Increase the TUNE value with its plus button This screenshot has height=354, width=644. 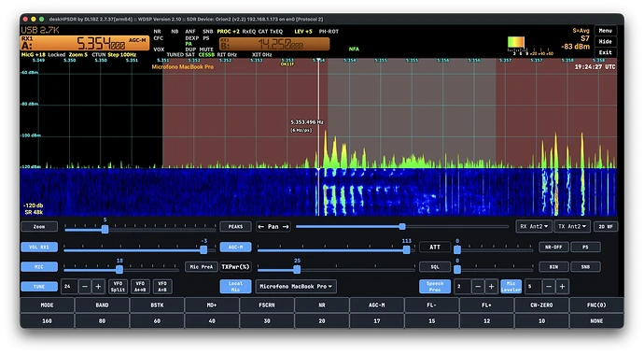(x=98, y=287)
